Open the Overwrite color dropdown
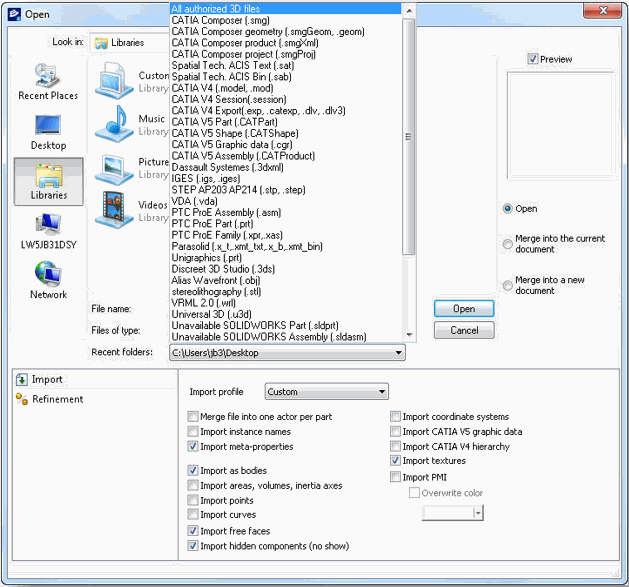The image size is (629, 587). point(478,512)
